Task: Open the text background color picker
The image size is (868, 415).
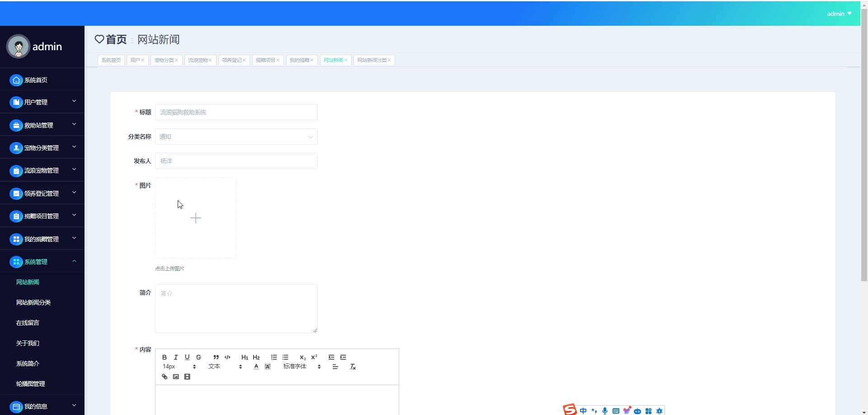Action: (268, 367)
